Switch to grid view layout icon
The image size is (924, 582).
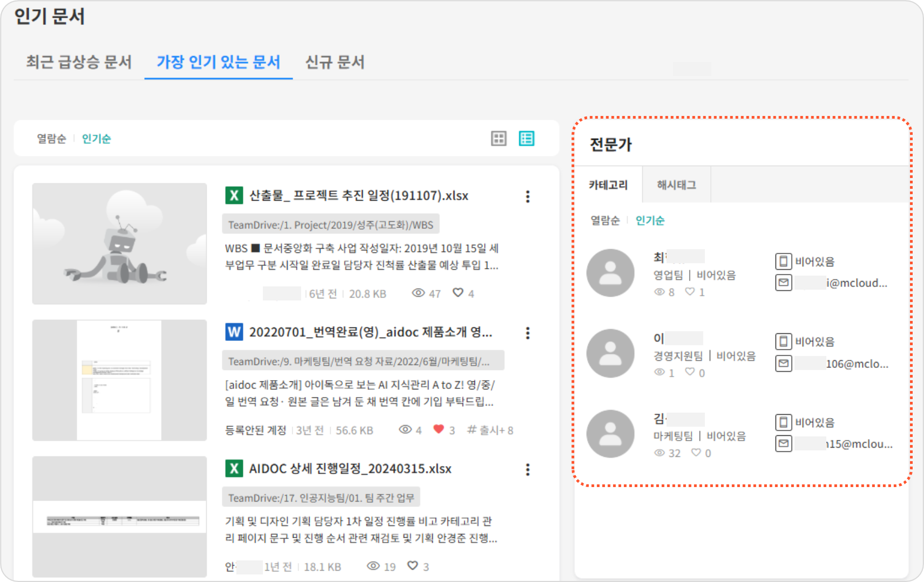coord(499,139)
